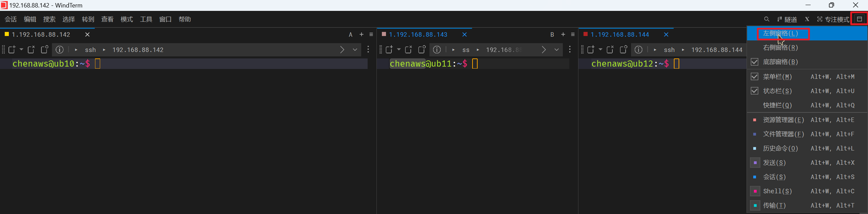Image resolution: width=868 pixels, height=214 pixels.
Task: Expand arrow before 192.168.88.142 in breadcrumb
Action: click(x=104, y=50)
